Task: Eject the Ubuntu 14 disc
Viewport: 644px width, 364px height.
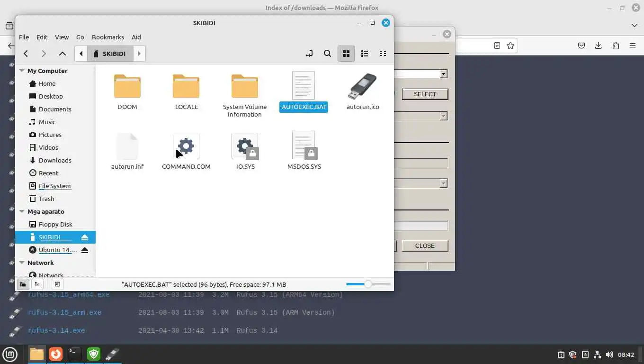Action: point(85,250)
